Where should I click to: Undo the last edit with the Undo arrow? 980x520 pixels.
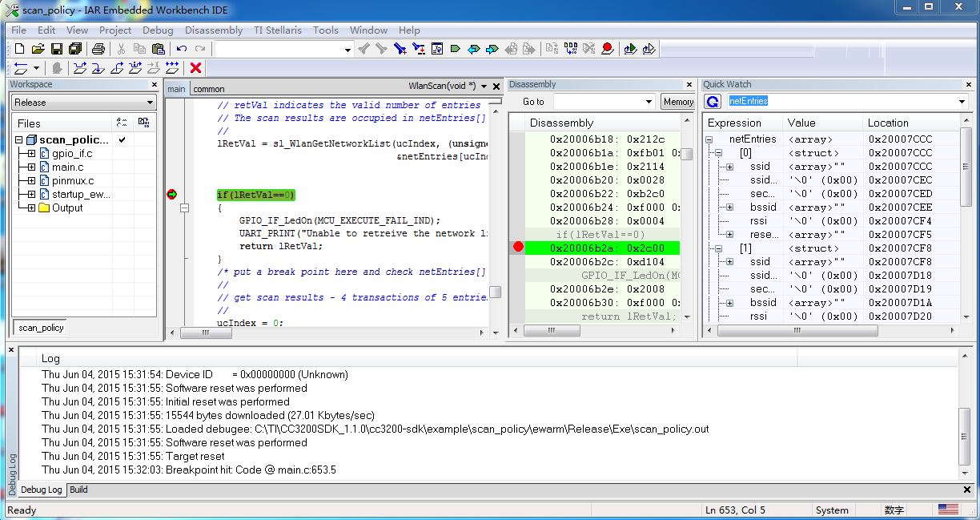coord(182,49)
